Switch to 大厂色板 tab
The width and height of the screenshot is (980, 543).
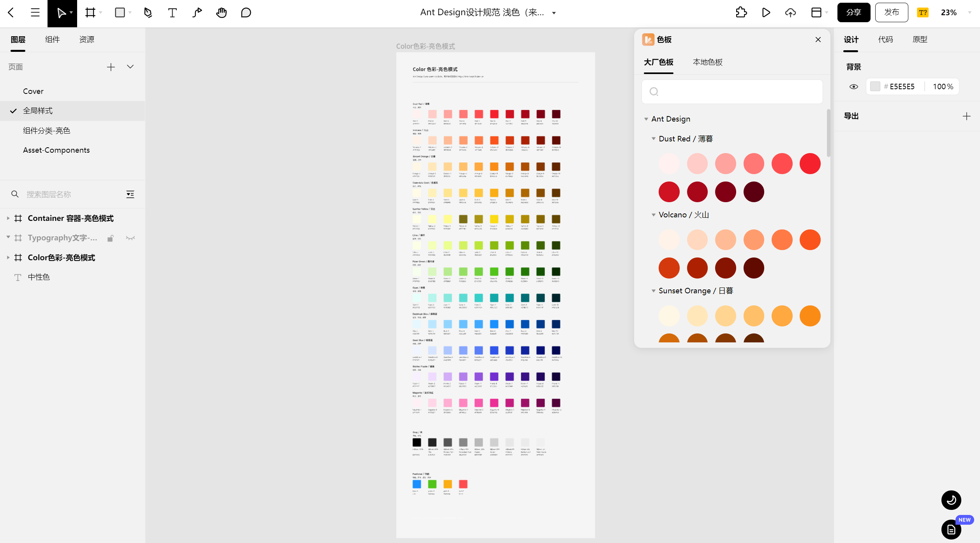coord(659,62)
